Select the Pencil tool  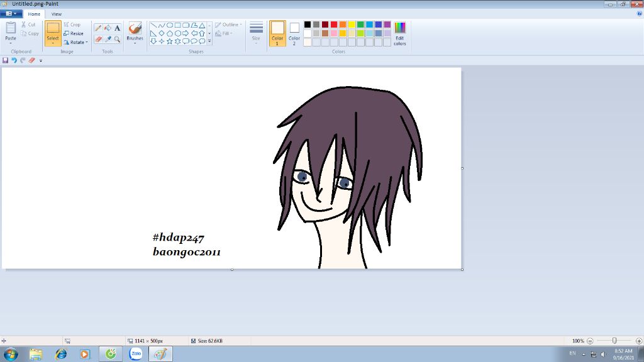tap(98, 28)
